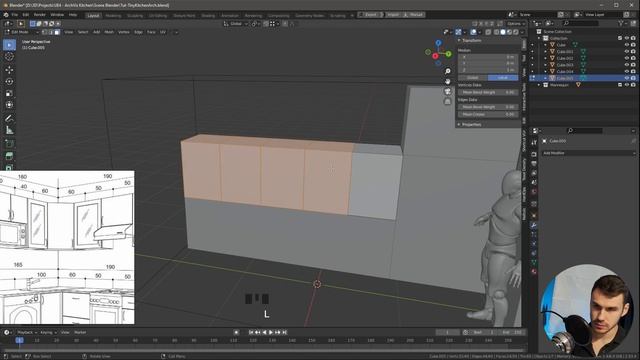640x360 pixels.
Task: Select the Transform tool
Action: pos(9,105)
